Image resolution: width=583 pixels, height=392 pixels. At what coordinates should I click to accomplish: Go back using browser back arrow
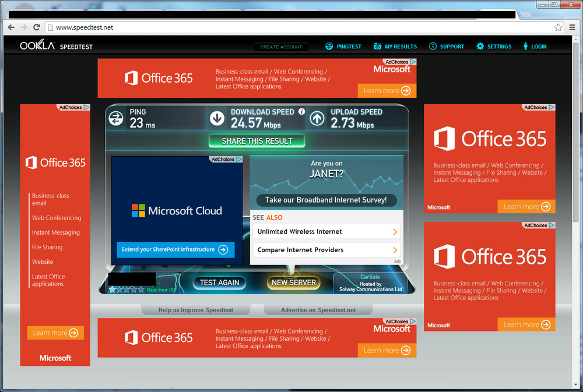click(x=11, y=27)
